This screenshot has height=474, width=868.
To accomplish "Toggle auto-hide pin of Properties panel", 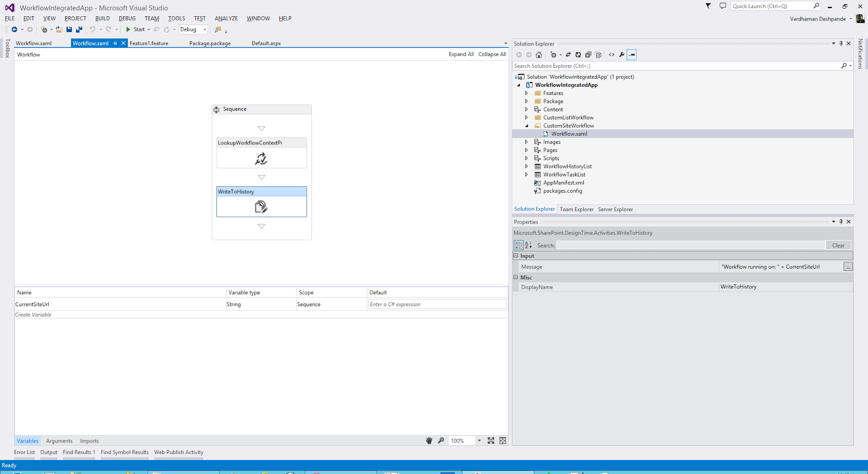I will 841,222.
